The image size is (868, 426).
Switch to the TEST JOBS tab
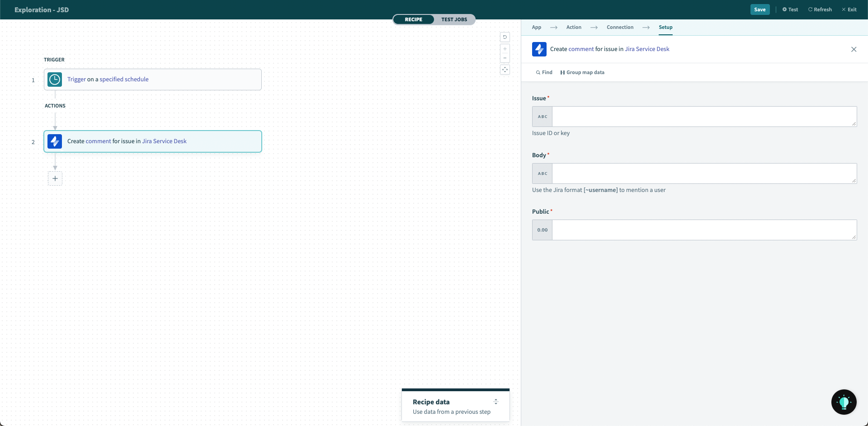click(x=455, y=19)
